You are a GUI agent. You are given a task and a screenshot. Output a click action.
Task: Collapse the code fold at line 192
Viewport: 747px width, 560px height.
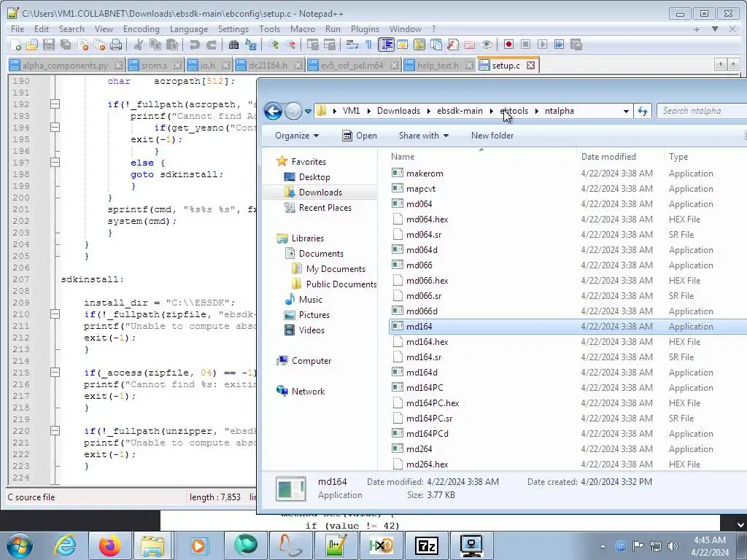(55, 104)
